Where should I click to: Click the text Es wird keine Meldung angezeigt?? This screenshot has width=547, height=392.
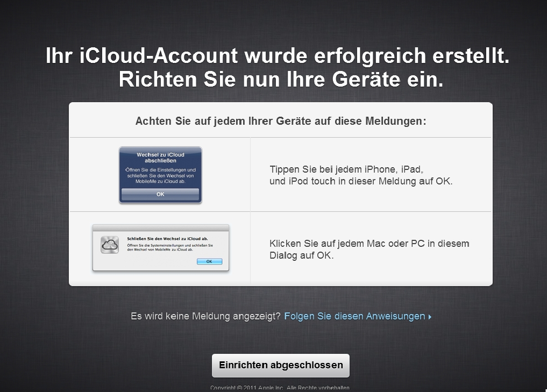pyautogui.click(x=205, y=316)
